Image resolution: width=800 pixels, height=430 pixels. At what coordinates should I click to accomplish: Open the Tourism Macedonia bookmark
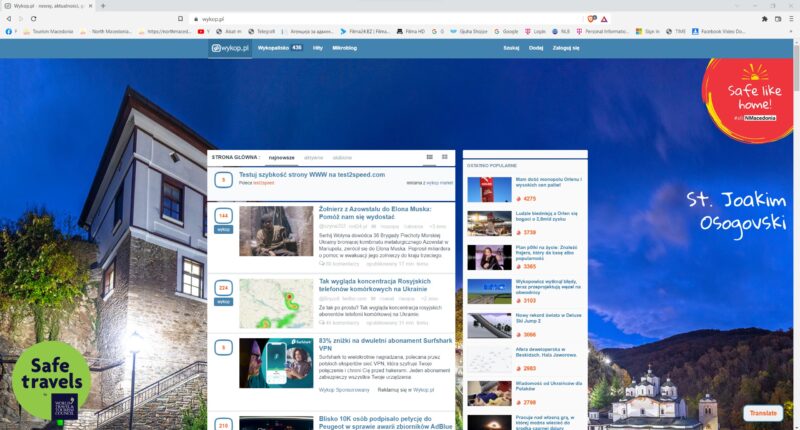coord(48,31)
